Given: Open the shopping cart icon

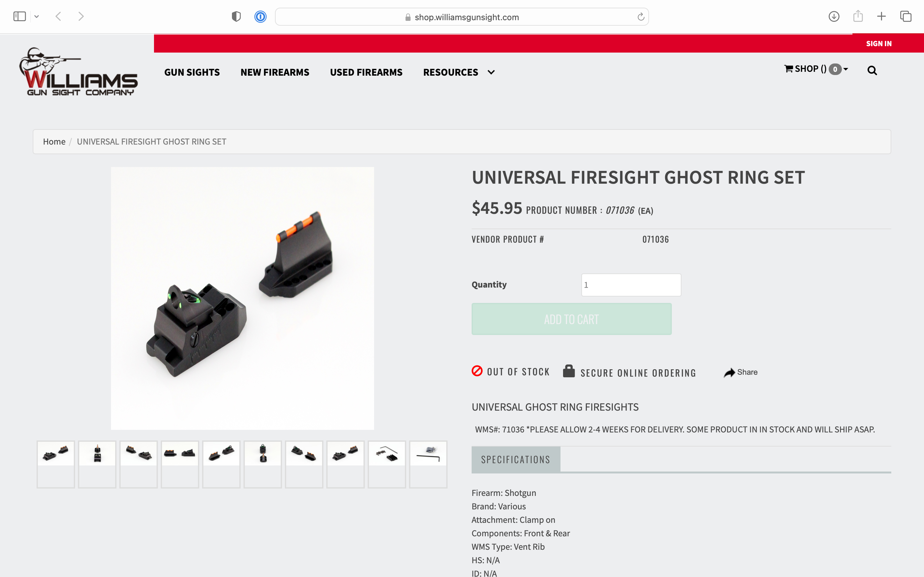Looking at the screenshot, I should tap(789, 69).
